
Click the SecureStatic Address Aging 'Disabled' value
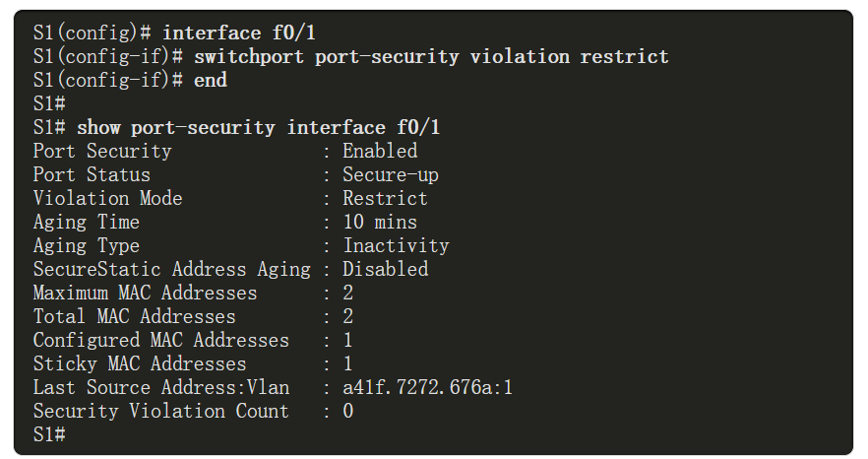coord(385,269)
